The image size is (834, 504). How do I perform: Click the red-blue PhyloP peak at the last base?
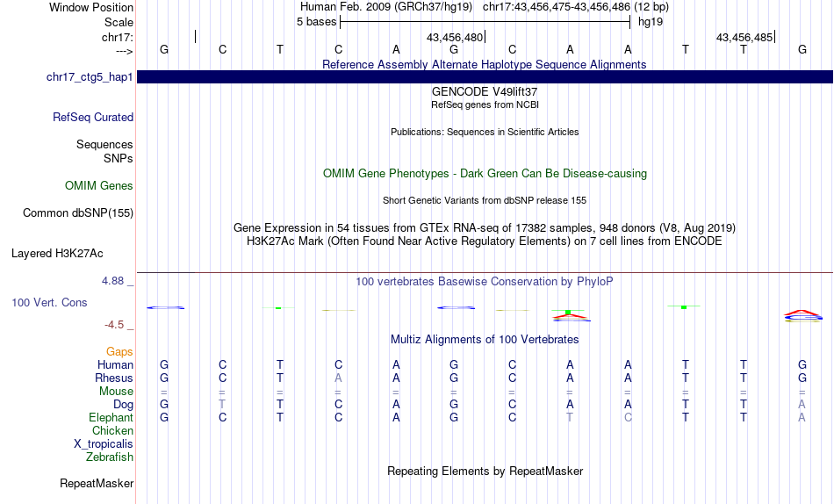(802, 315)
